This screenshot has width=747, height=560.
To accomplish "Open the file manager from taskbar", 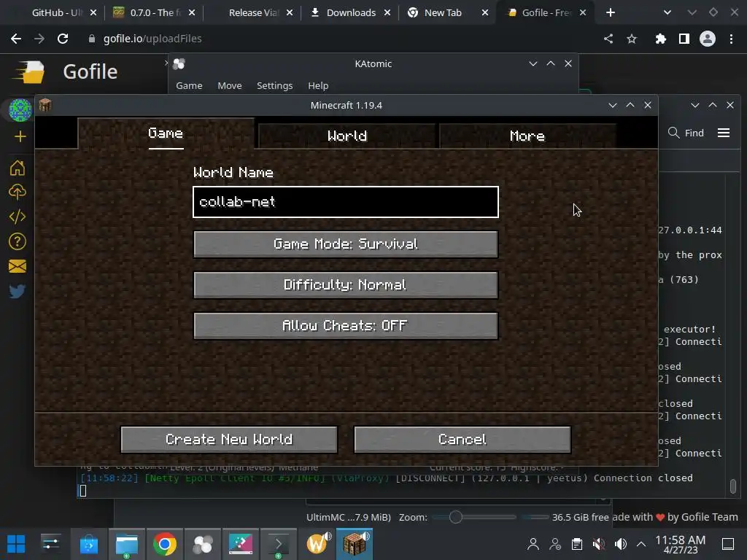I will (x=127, y=544).
